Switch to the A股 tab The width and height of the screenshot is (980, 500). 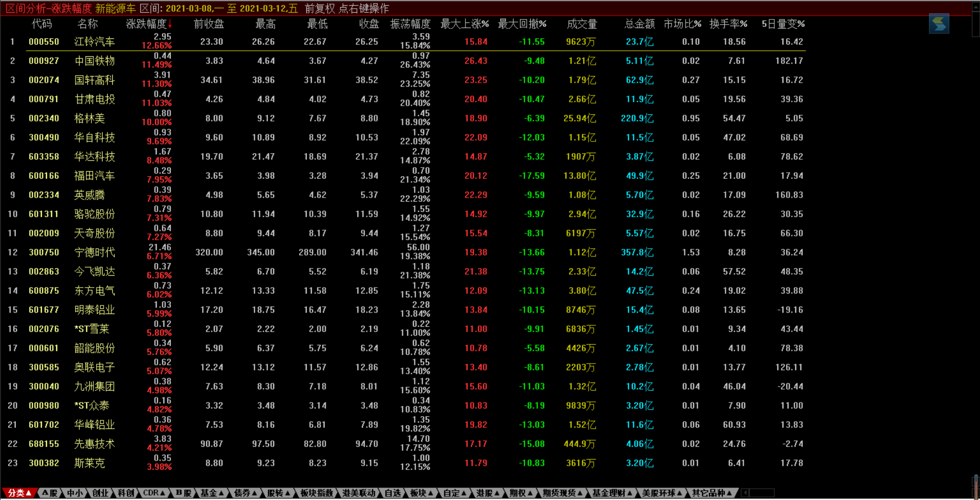click(x=50, y=493)
